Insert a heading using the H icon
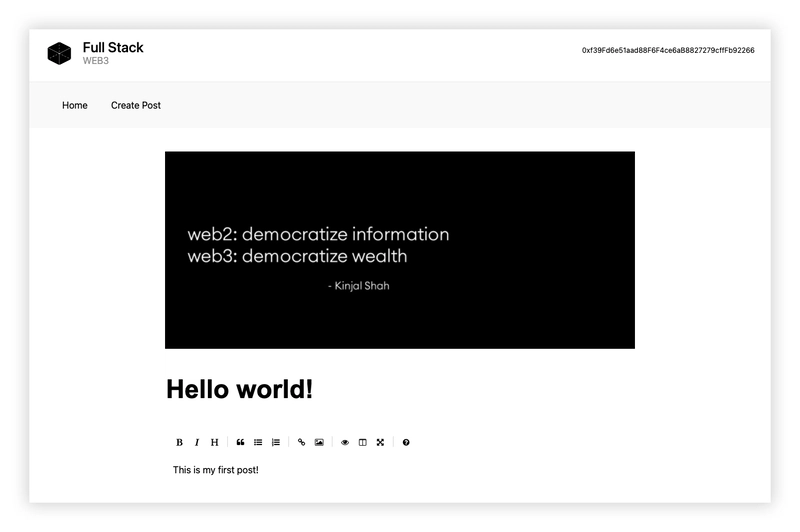The width and height of the screenshot is (800, 532). pyautogui.click(x=215, y=442)
